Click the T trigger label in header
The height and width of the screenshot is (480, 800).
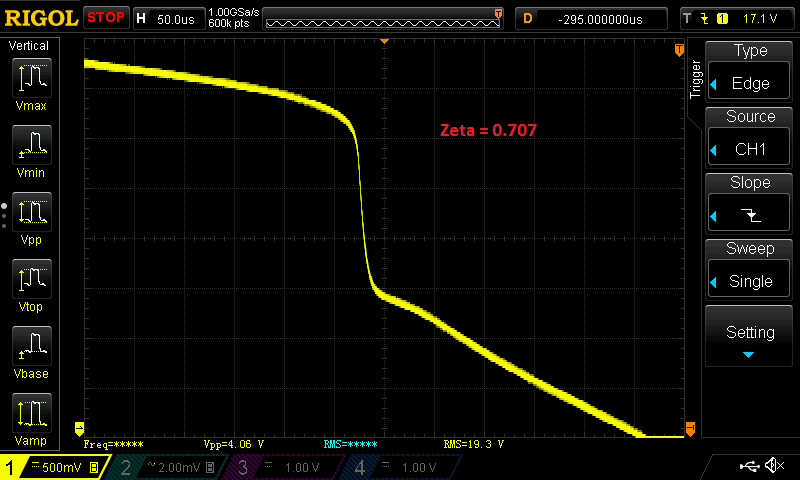[x=687, y=19]
